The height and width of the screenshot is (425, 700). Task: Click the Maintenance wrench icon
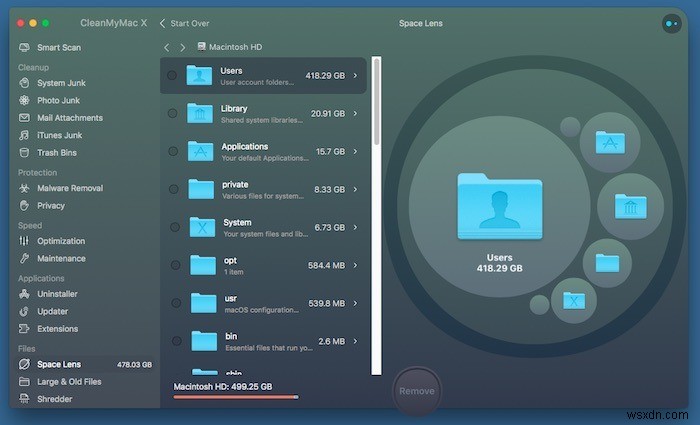click(x=24, y=258)
